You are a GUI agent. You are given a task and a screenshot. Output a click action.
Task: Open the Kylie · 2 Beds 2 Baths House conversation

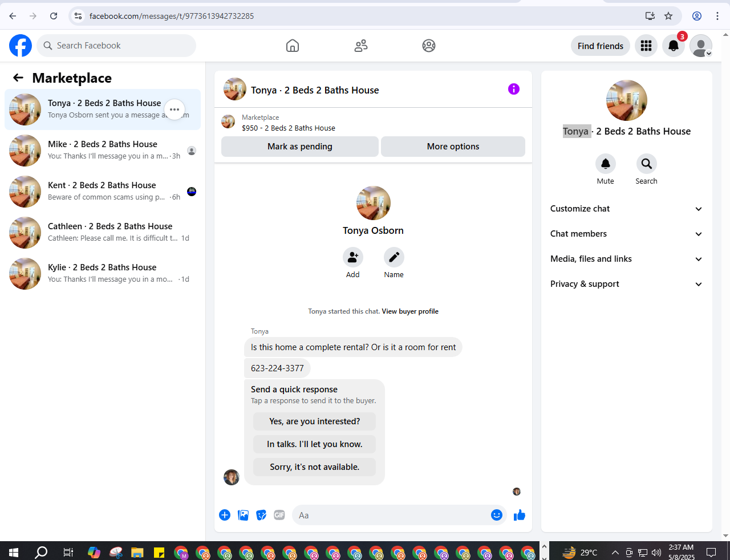[x=103, y=274]
